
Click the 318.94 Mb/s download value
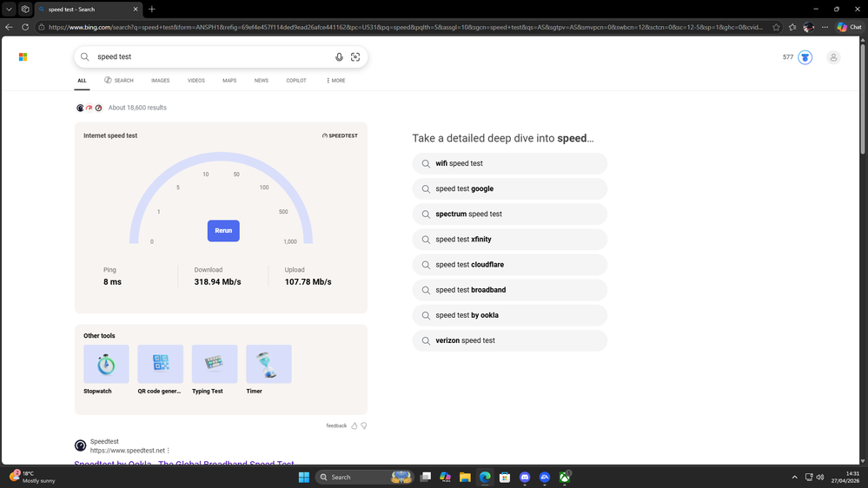click(217, 281)
